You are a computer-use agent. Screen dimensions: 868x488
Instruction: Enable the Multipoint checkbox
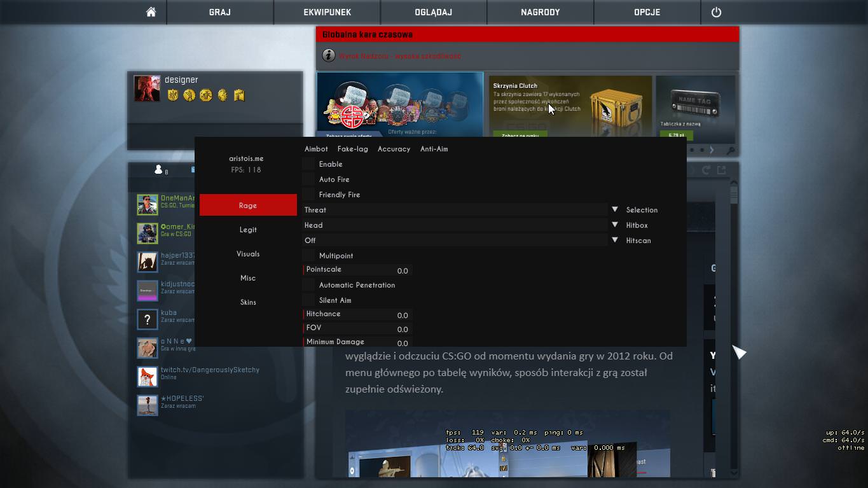(308, 255)
